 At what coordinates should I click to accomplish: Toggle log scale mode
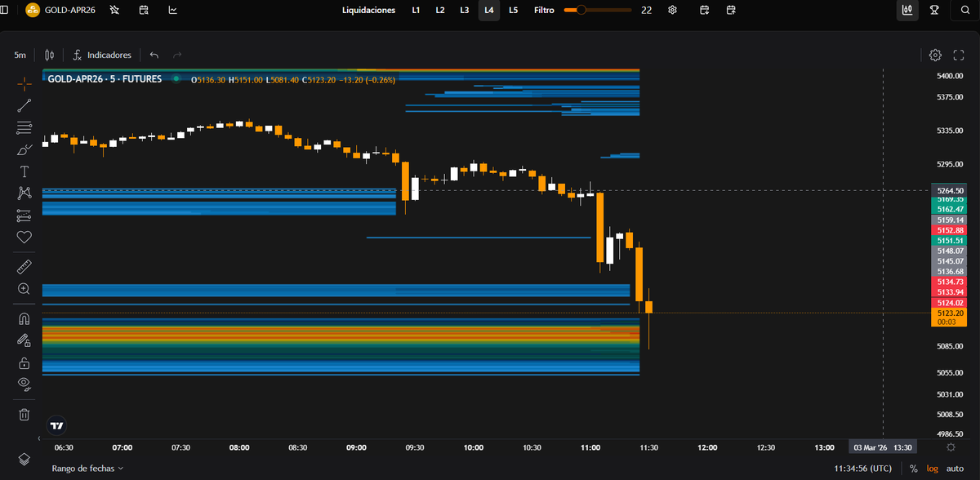(x=933, y=469)
